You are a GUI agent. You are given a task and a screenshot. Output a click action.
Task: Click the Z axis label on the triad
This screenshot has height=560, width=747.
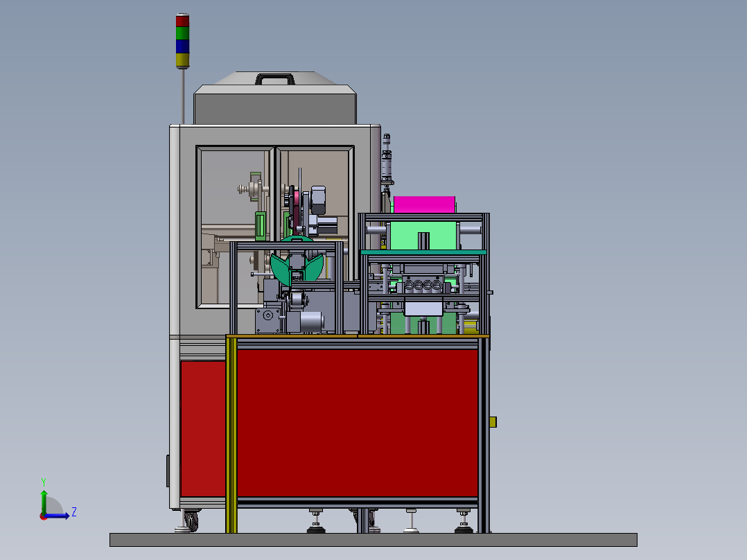point(74,512)
